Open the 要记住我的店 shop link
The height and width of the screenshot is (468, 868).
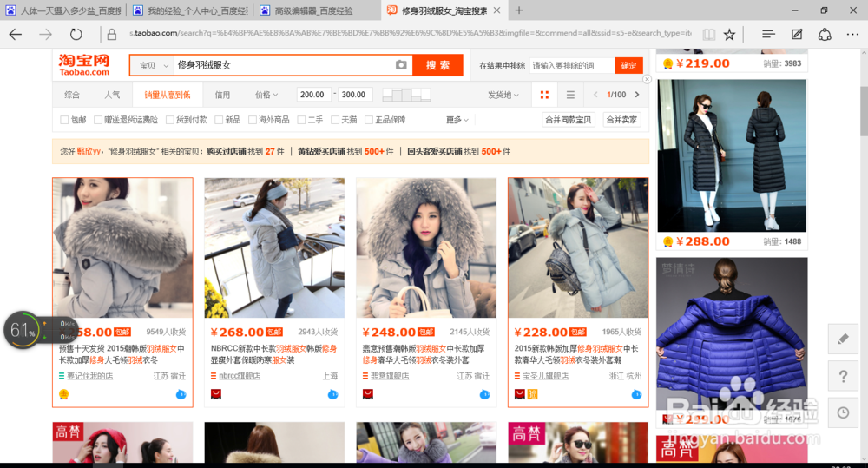89,376
